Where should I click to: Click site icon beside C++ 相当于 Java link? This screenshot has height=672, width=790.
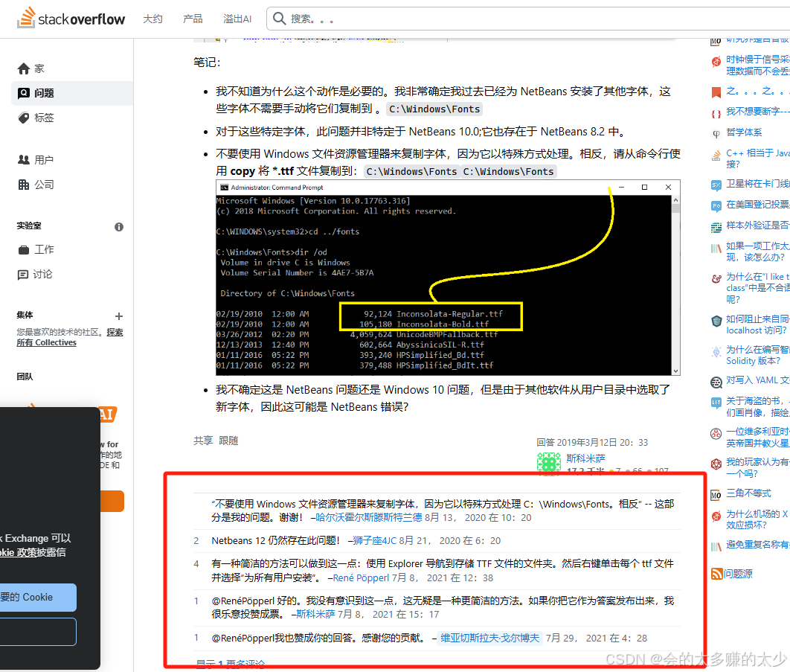[x=716, y=156]
